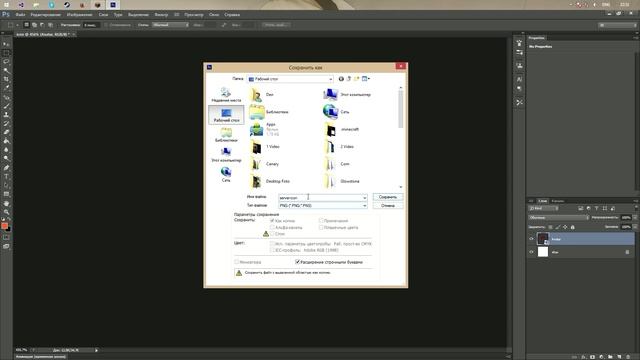Click the Отмена button
Viewport: 640px width, 360px height.
[x=388, y=205]
